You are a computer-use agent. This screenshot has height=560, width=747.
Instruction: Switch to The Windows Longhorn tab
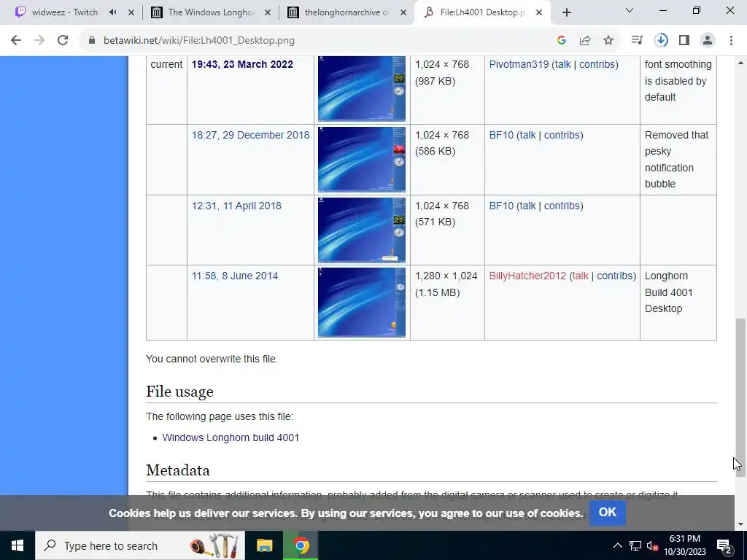click(211, 12)
